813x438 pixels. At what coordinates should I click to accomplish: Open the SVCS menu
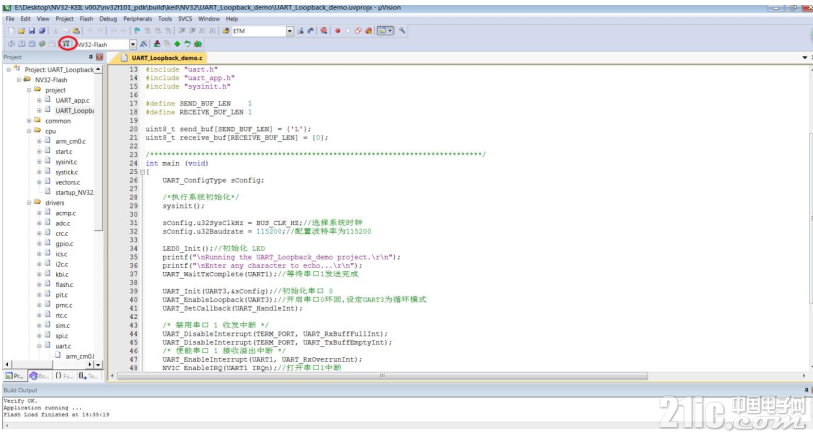pyautogui.click(x=185, y=19)
